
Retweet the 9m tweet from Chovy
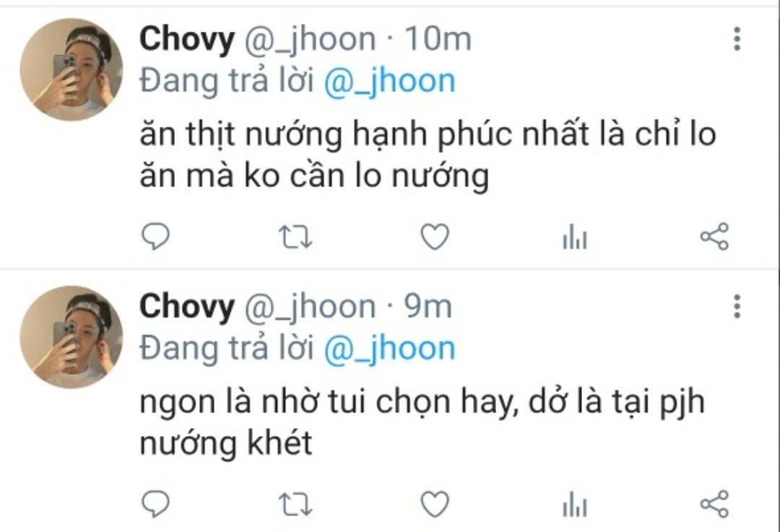pos(295,504)
